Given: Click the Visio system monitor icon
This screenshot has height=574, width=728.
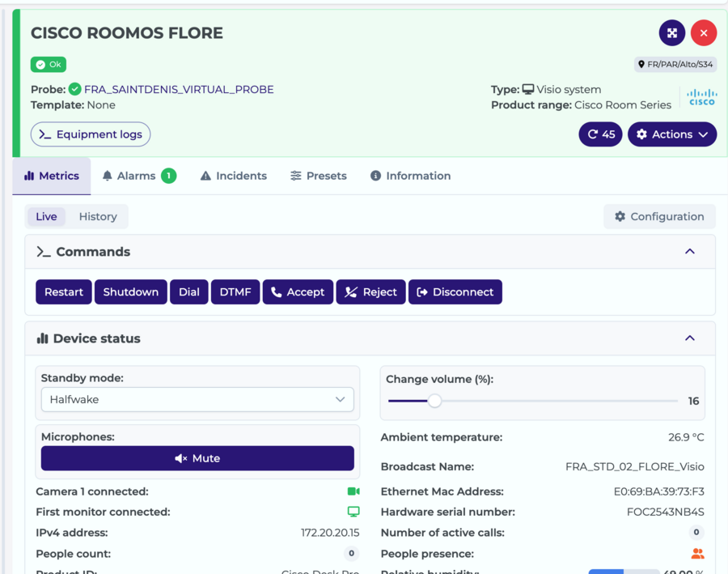Looking at the screenshot, I should tap(528, 89).
